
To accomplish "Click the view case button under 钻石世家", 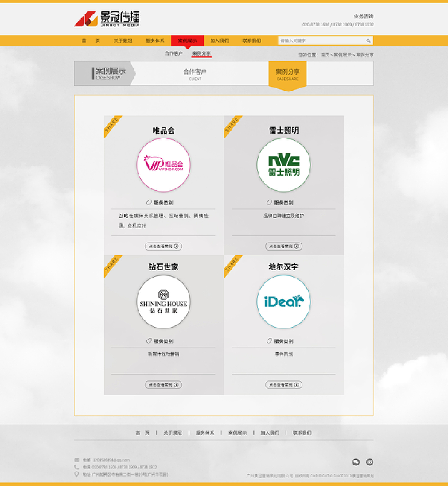I will 163,384.
